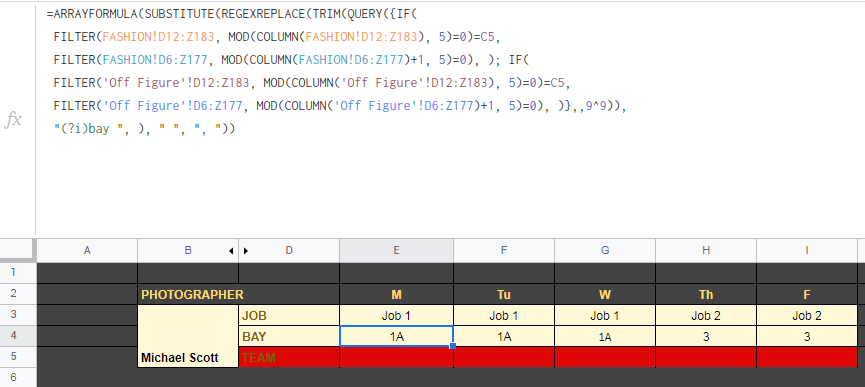Click FASHION!D12:Z183 reference in first FILTER
The width and height of the screenshot is (865, 387).
pyautogui.click(x=158, y=37)
